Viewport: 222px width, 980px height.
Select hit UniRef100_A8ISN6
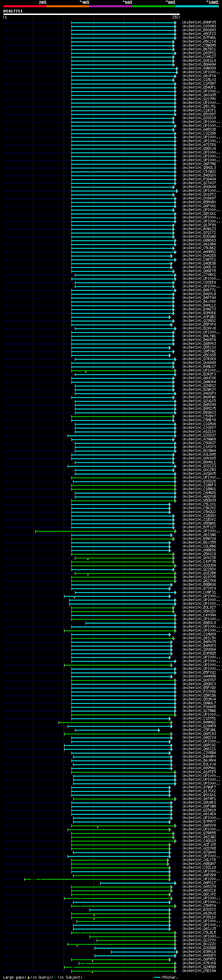(199, 535)
